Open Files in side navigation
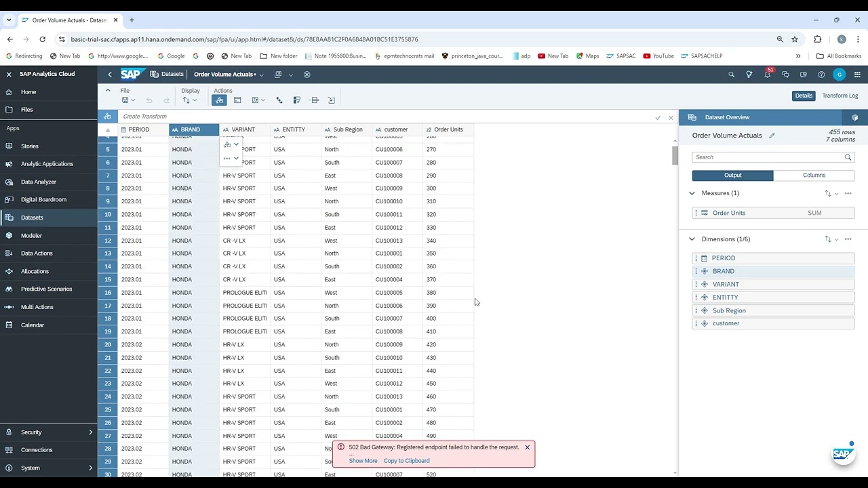868x488 pixels. pos(49,110)
